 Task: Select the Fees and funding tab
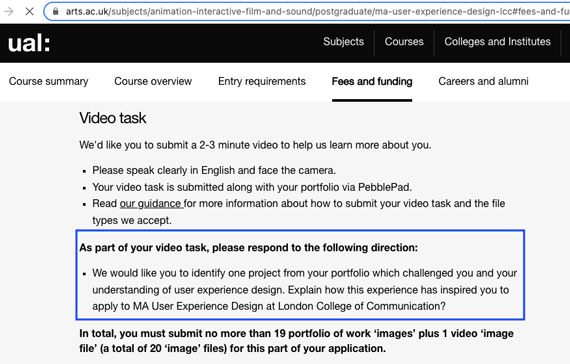(372, 81)
